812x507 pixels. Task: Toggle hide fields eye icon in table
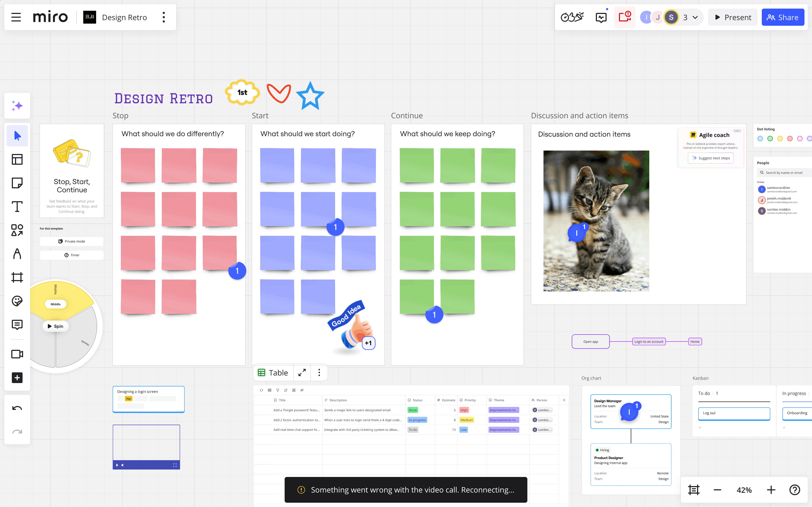(x=302, y=390)
